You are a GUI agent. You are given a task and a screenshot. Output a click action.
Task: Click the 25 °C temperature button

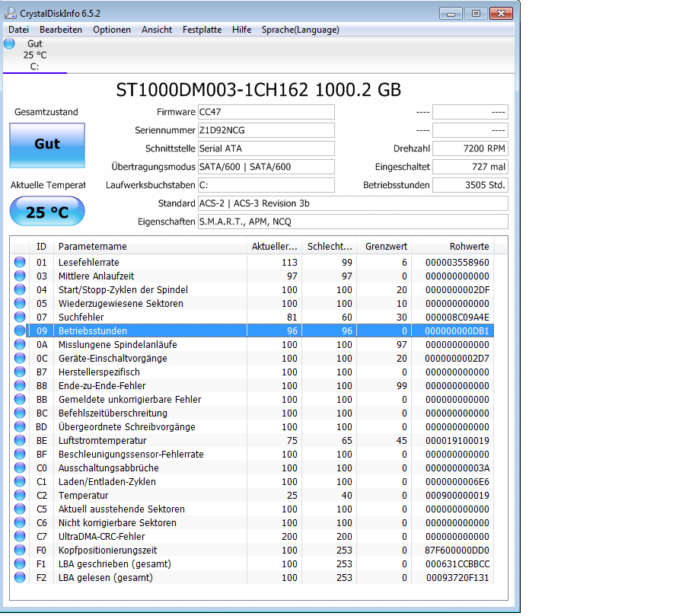point(47,212)
